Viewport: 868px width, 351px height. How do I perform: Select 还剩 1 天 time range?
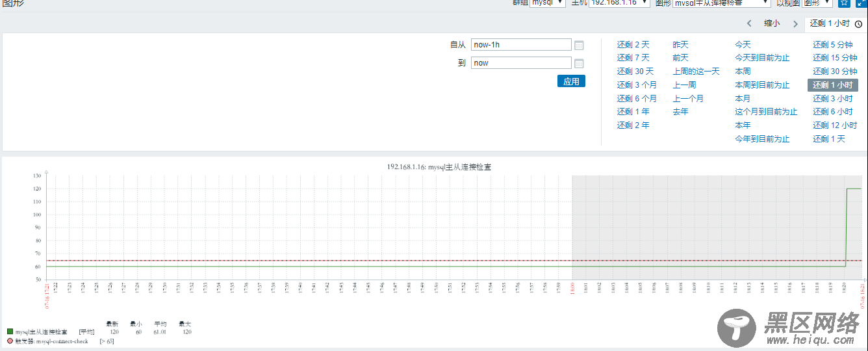829,139
